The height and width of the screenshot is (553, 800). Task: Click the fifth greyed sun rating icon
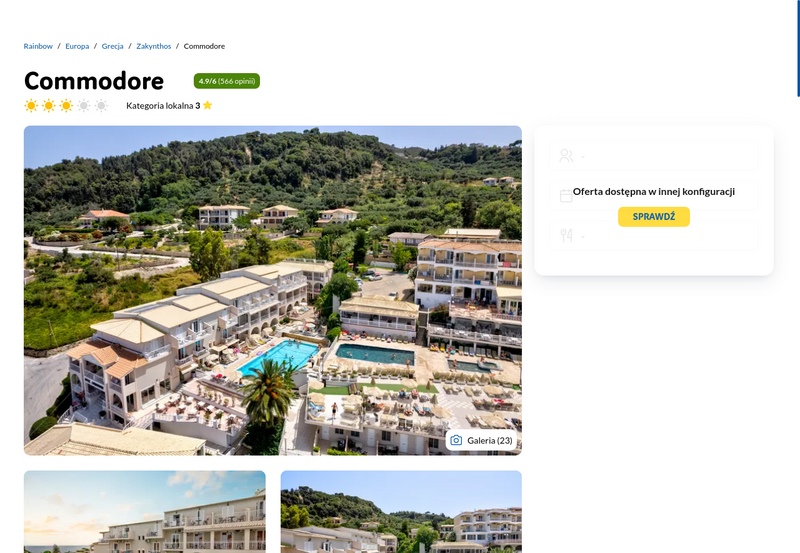click(x=102, y=106)
